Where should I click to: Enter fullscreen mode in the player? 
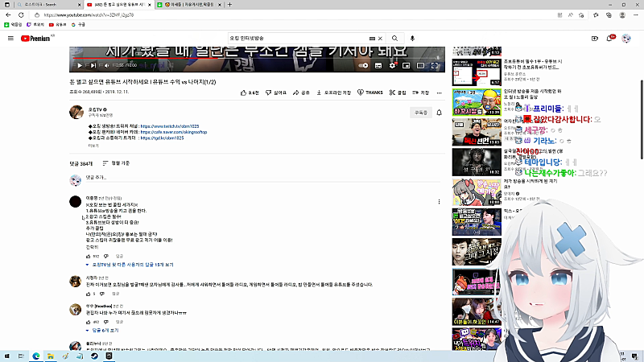[435, 65]
